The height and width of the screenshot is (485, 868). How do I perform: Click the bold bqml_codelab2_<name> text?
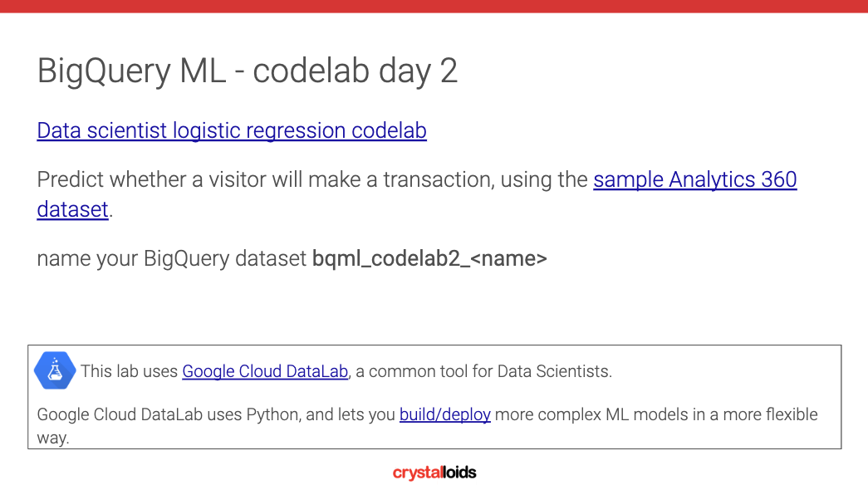tap(429, 258)
